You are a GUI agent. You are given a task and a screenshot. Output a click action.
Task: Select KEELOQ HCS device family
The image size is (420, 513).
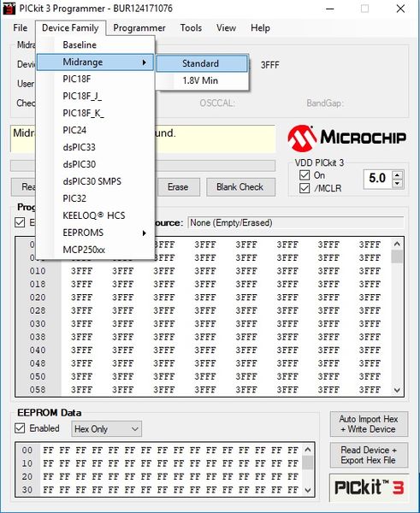click(95, 215)
